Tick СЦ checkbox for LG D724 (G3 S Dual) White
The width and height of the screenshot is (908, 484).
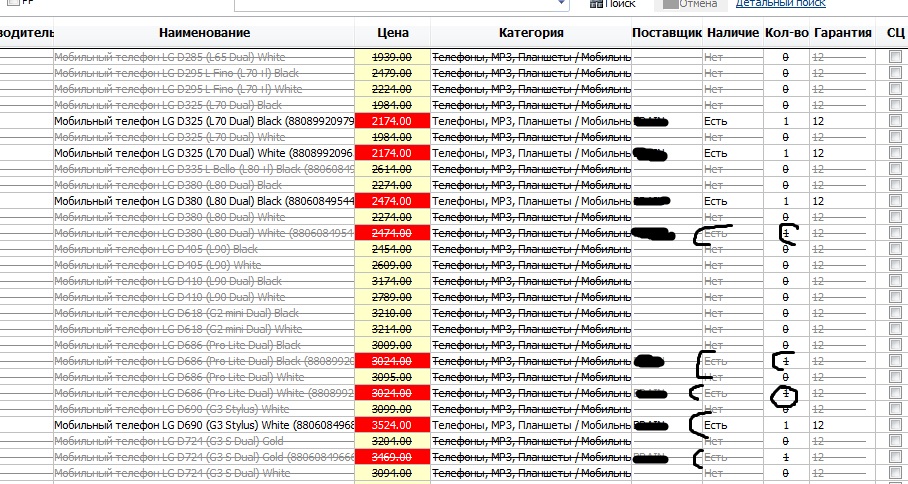(895, 472)
